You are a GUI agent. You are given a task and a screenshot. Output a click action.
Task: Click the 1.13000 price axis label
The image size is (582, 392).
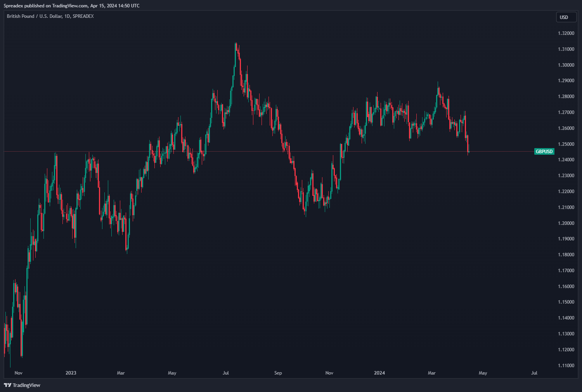[x=566, y=334]
